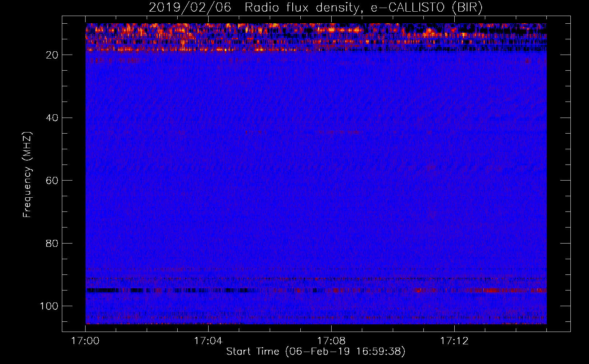Click the '17:00' time tick label
The image size is (589, 364).
[x=86, y=341]
